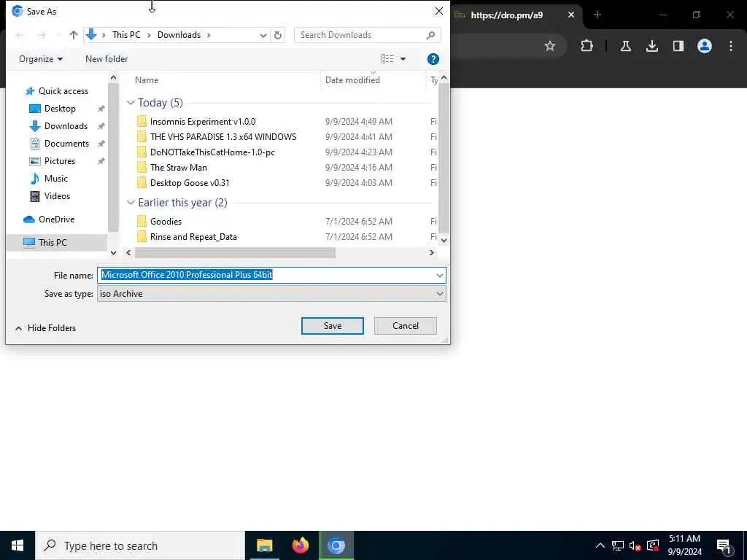Image resolution: width=747 pixels, height=560 pixels.
Task: Click the change view layout icon
Action: click(x=387, y=58)
